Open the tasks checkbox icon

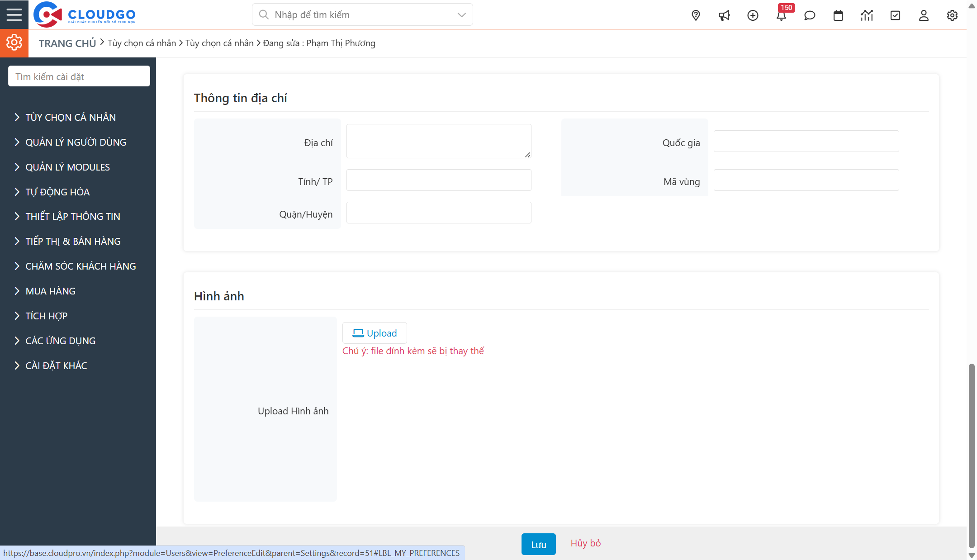click(x=895, y=15)
